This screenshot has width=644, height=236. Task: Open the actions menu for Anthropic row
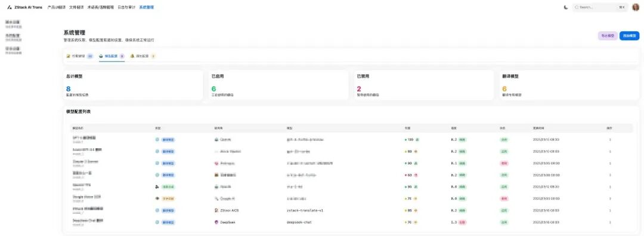(610, 163)
